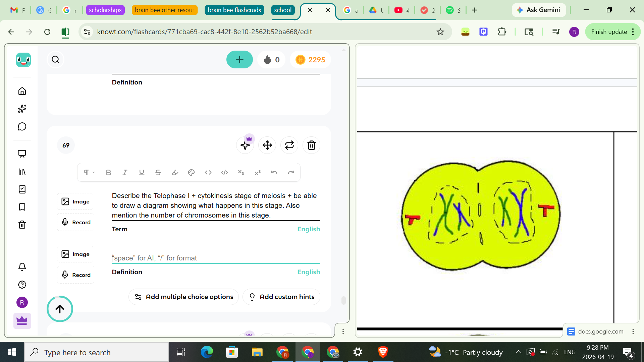The width and height of the screenshot is (644, 362).
Task: Move card 69 using the move arrows icon
Action: [267, 145]
